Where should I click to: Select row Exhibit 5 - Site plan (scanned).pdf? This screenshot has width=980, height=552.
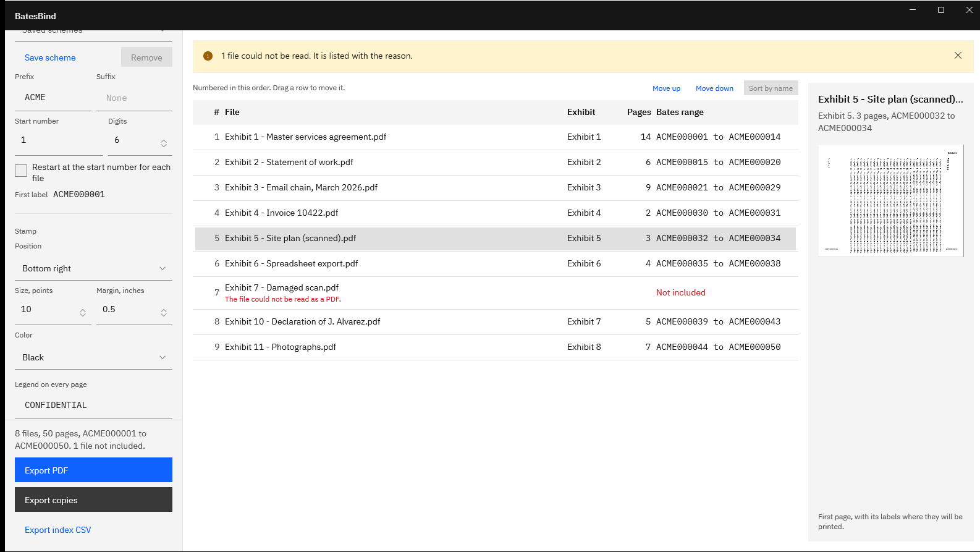[496, 239]
